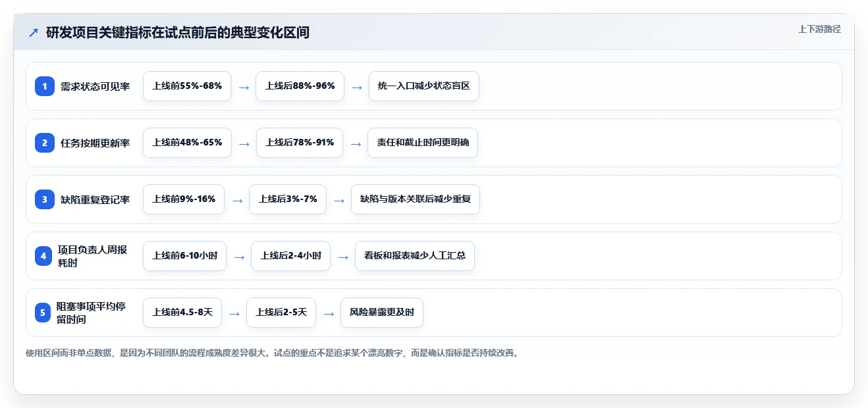Click the 上线前9%-16% chip
Image resolution: width=868 pixels, height=408 pixels.
[184, 199]
